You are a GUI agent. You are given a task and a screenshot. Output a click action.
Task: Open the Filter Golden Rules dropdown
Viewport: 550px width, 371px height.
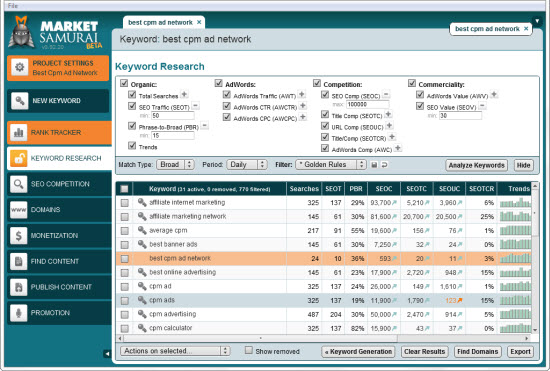point(331,164)
